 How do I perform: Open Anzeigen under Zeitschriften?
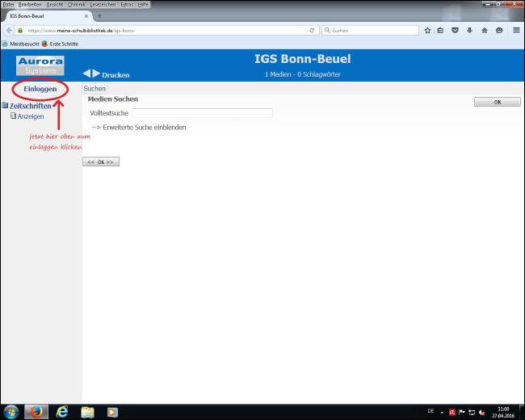31,116
